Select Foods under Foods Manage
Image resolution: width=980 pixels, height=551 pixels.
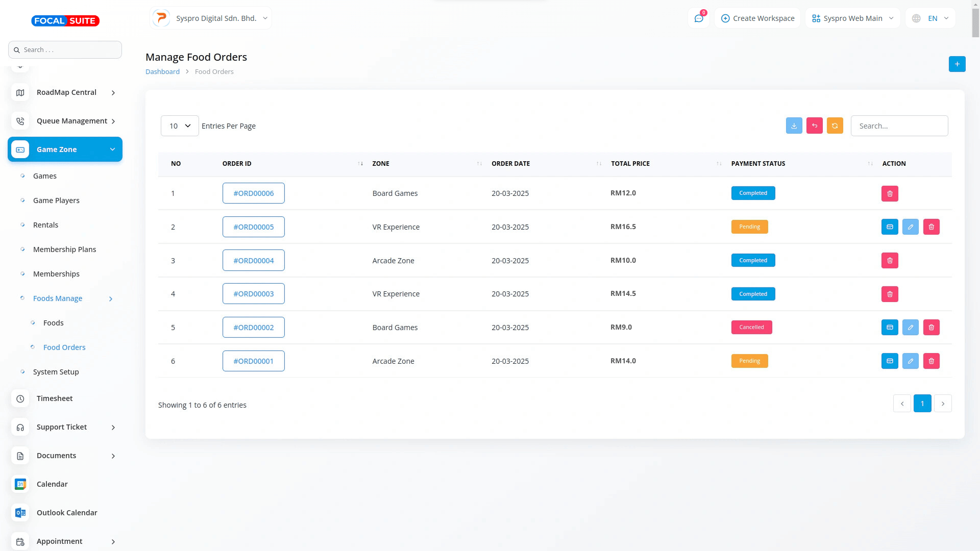[x=53, y=323]
